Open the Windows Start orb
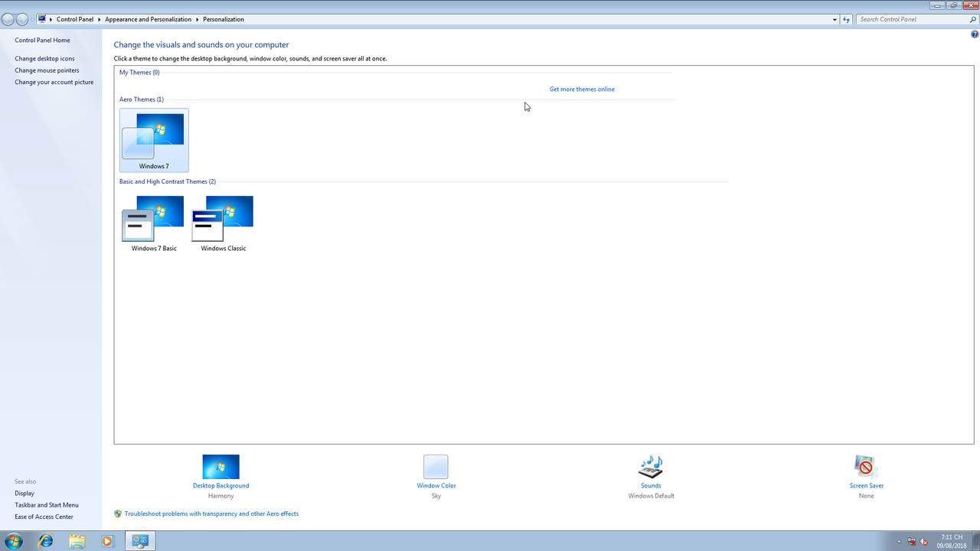The height and width of the screenshot is (551, 980). point(13,541)
